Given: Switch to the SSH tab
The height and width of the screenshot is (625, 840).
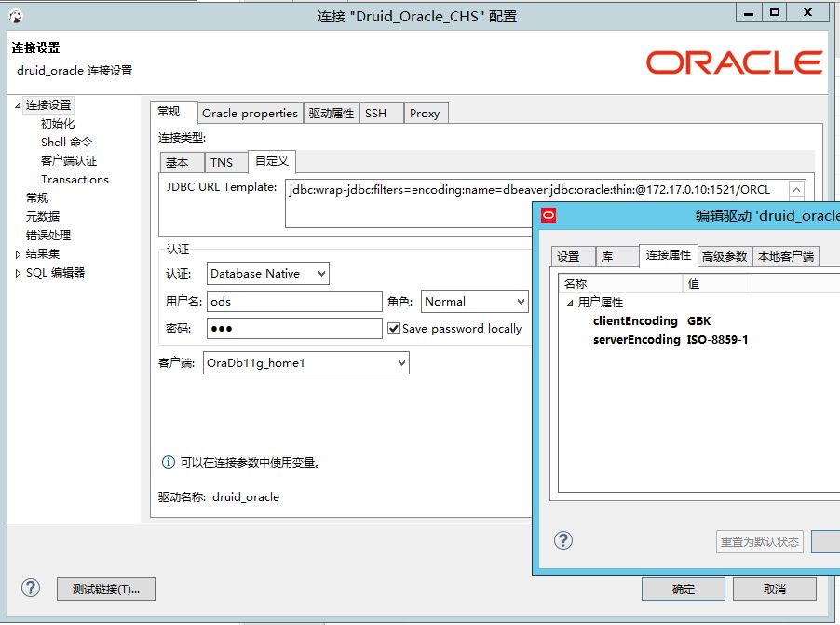Looking at the screenshot, I should [381, 114].
